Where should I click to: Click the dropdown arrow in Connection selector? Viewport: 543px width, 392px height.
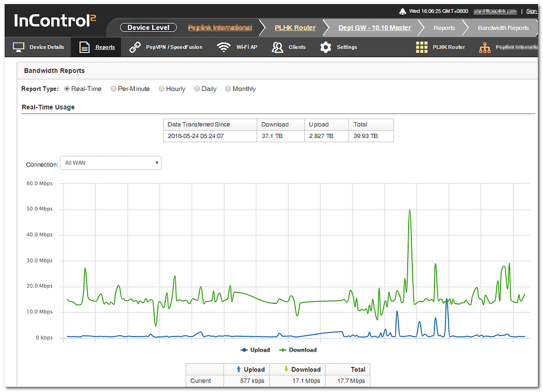[x=156, y=163]
